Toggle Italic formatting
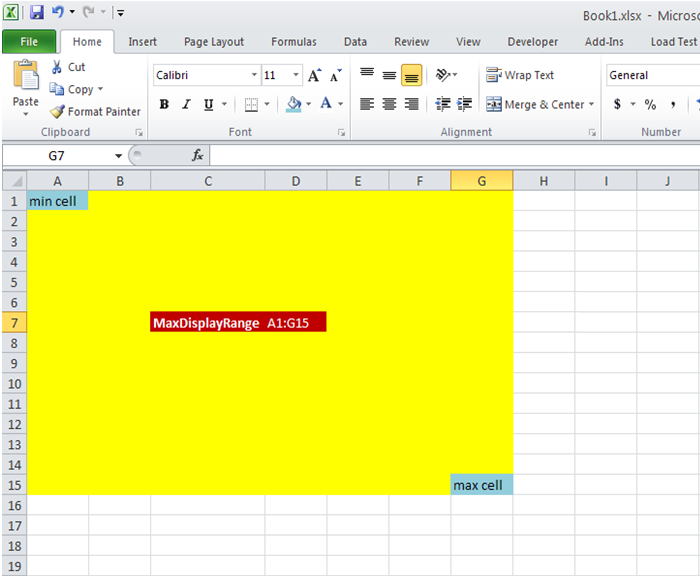This screenshot has width=700, height=578. pos(186,104)
